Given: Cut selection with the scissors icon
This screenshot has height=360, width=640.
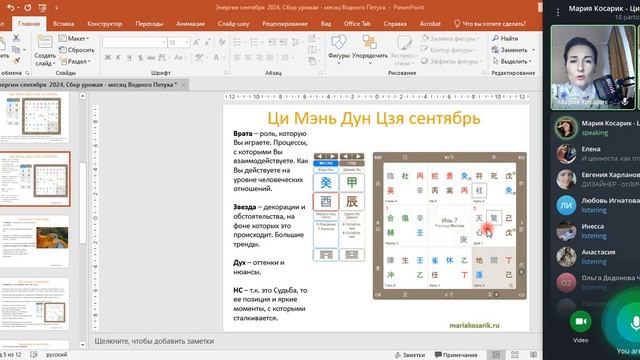Looking at the screenshot, I should [16, 38].
